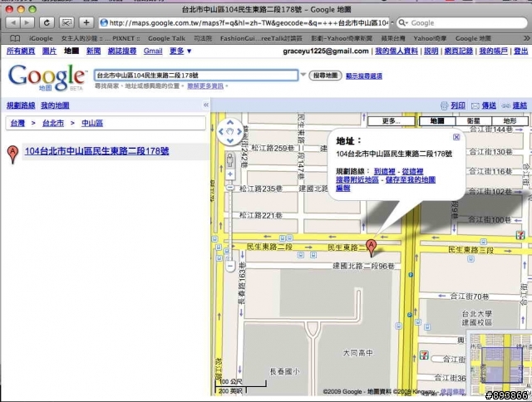Click the 搜尋地圖 button
The image size is (532, 402).
click(x=325, y=76)
